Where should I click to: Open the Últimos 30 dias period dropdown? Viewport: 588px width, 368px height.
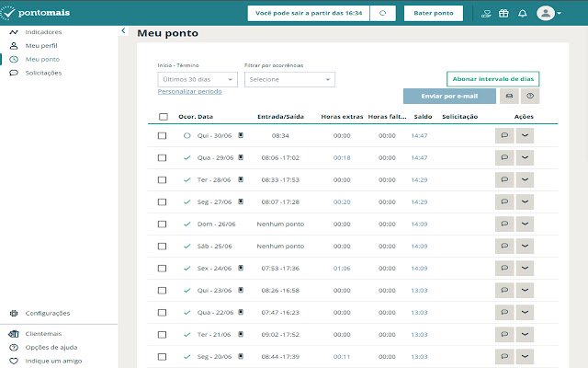(198, 80)
